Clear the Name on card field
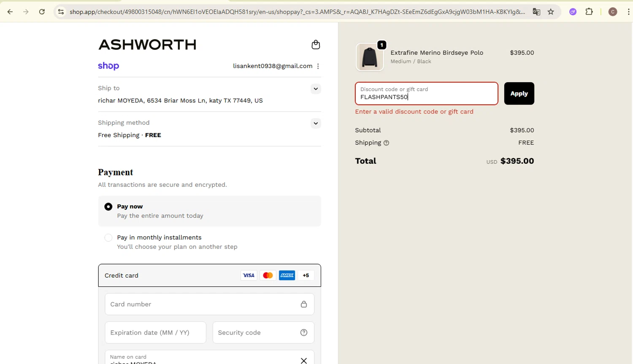The image size is (633, 364). pos(304,360)
